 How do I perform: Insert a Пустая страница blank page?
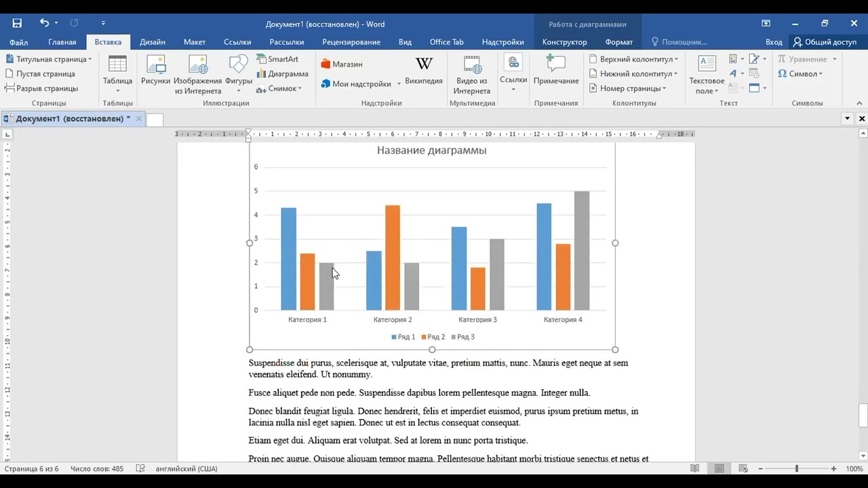pos(40,74)
